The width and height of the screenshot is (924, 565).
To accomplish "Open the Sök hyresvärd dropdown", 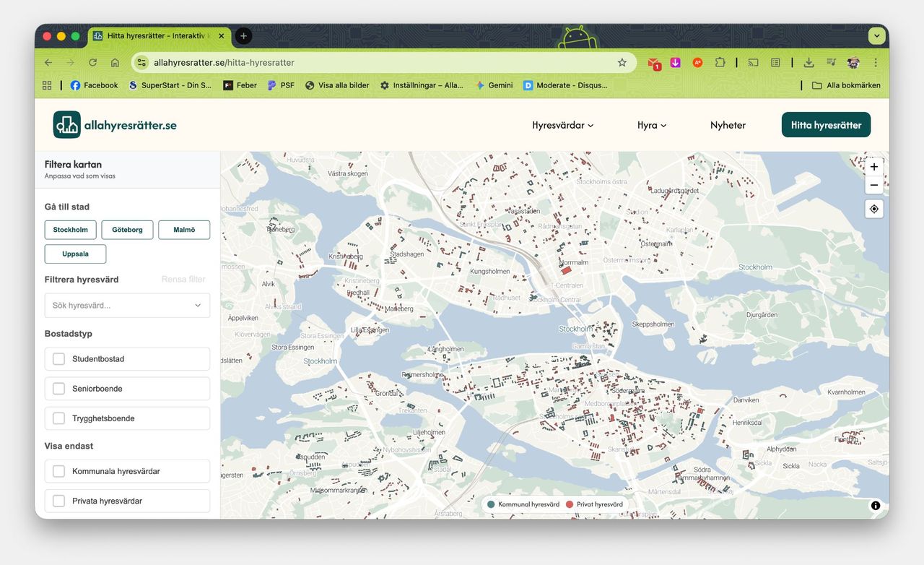I will (127, 306).
